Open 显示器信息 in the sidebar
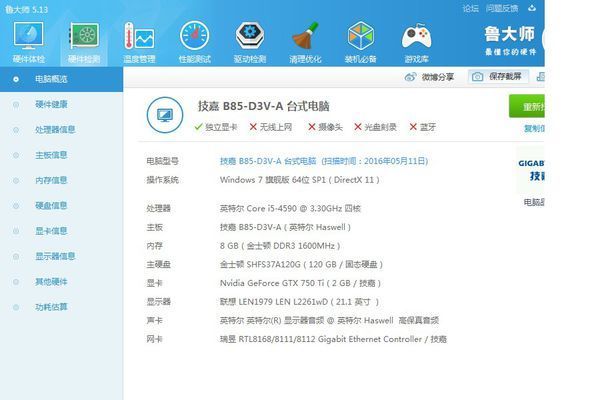600x400 pixels. [x=55, y=256]
